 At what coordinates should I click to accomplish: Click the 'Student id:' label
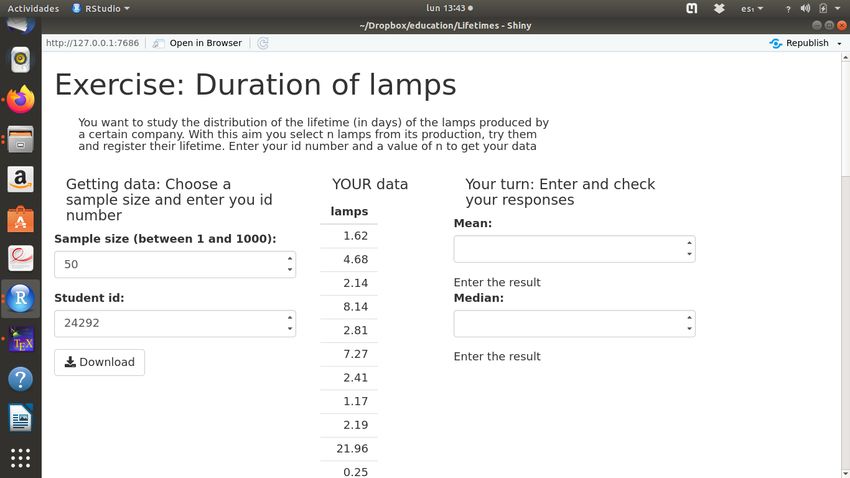click(x=89, y=298)
